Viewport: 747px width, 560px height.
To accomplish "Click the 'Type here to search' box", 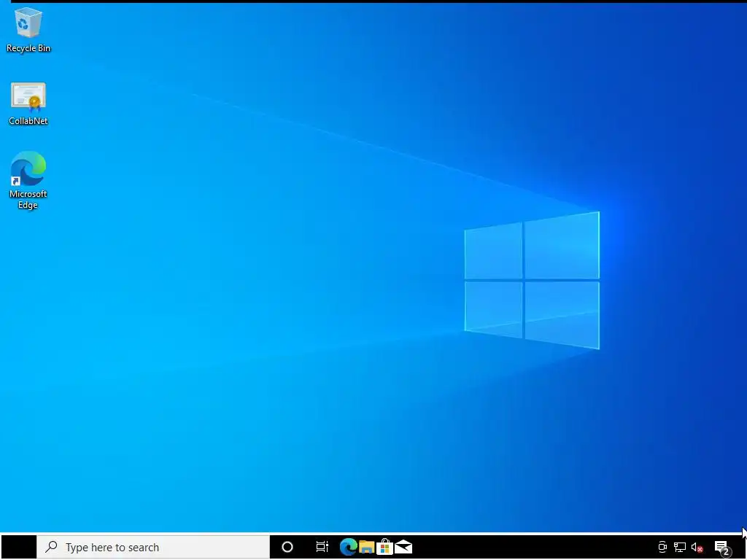I will click(153, 547).
